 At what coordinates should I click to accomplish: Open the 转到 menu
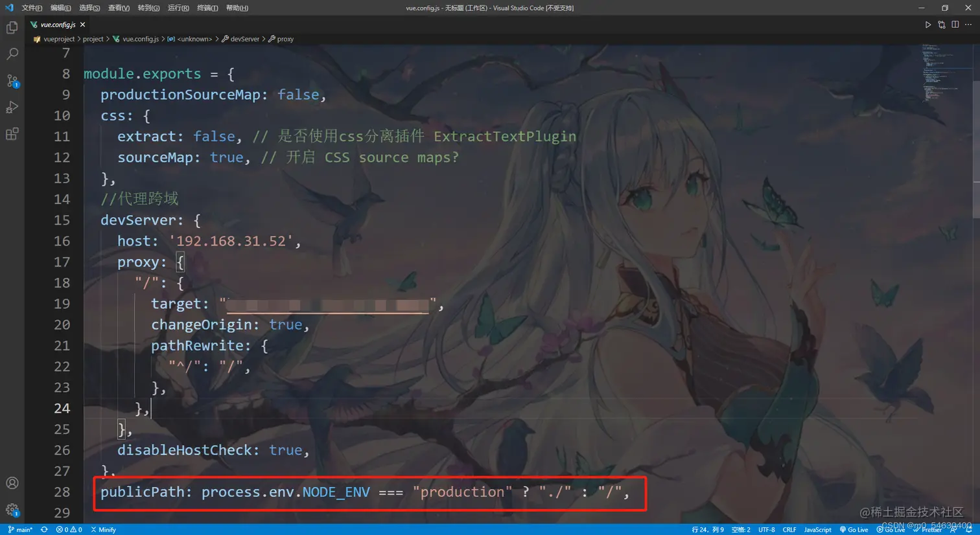point(148,8)
